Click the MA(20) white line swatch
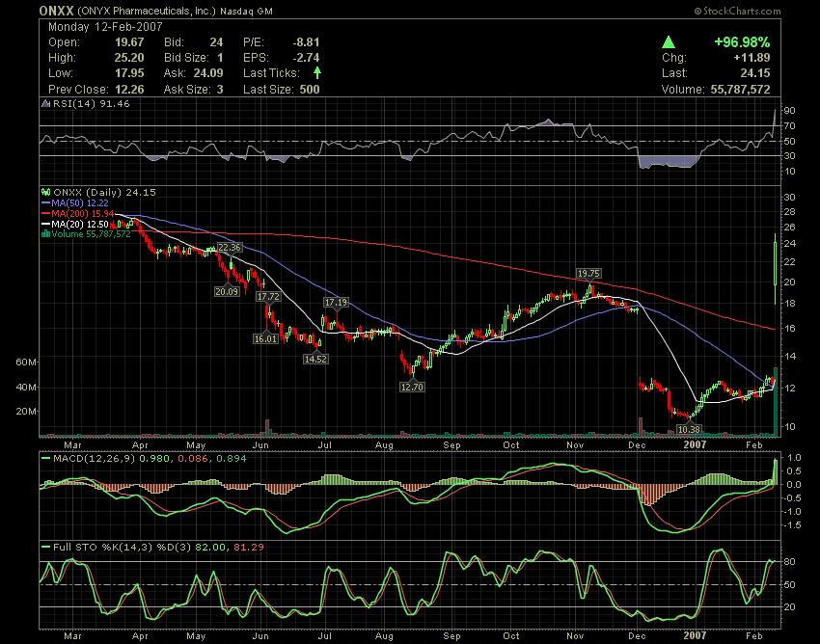The image size is (820, 644). pos(45,225)
